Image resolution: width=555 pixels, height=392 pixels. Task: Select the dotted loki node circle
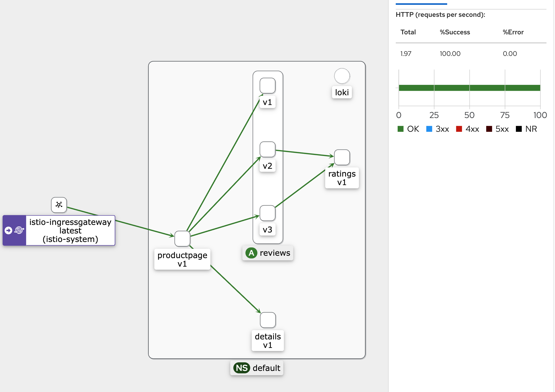click(x=342, y=76)
